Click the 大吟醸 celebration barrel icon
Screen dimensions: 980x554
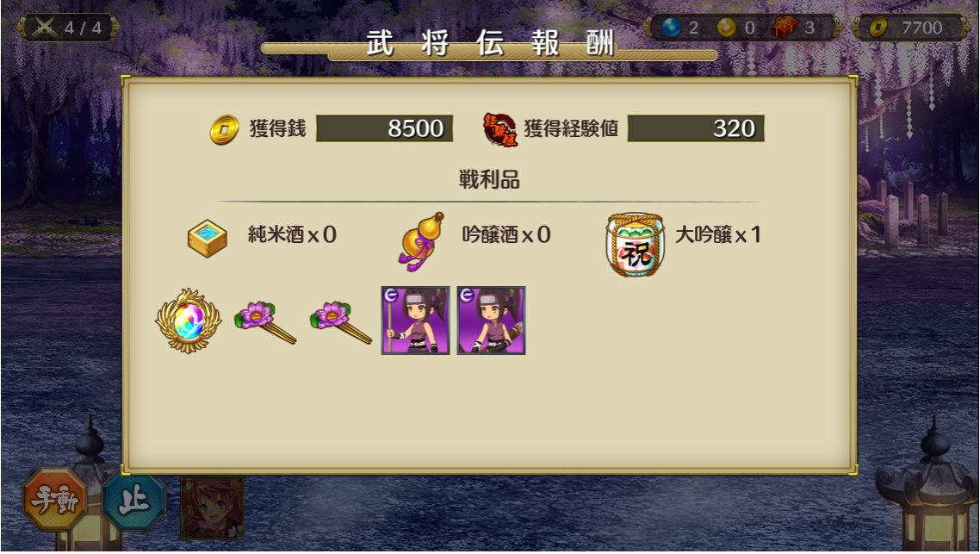[635, 245]
